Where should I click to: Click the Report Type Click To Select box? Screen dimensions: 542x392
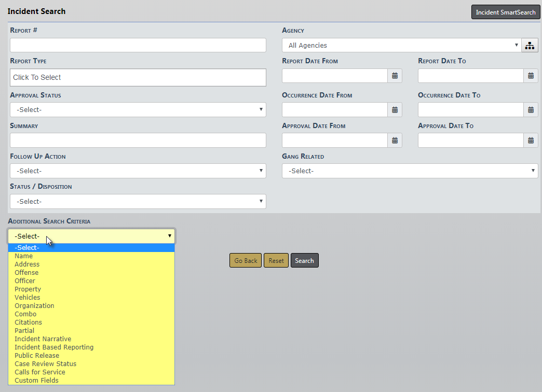(x=138, y=78)
